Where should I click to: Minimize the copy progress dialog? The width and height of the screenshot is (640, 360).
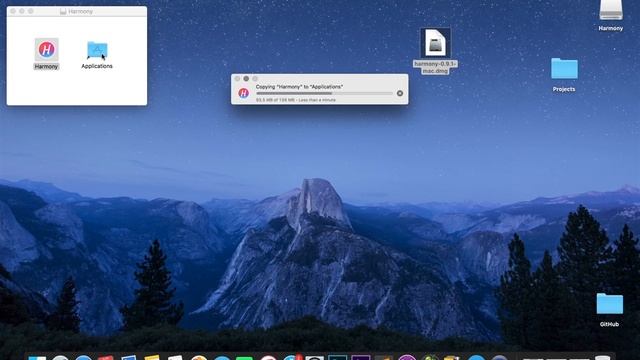pyautogui.click(x=246, y=78)
